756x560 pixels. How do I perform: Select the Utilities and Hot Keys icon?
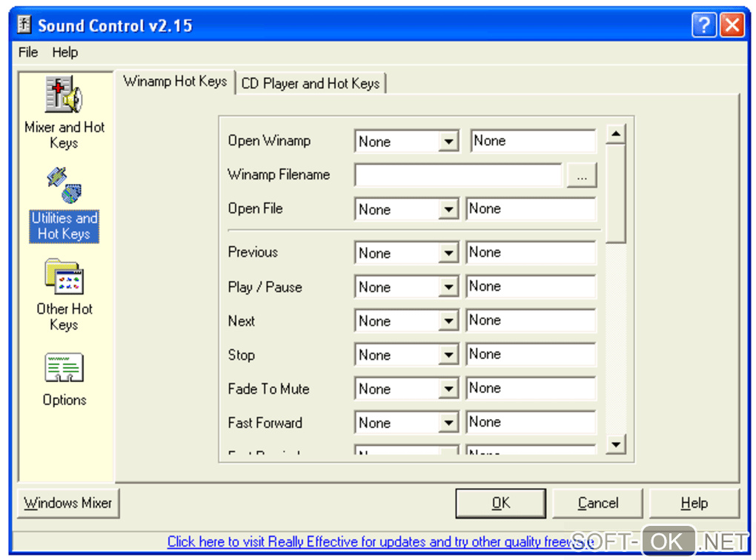[64, 185]
